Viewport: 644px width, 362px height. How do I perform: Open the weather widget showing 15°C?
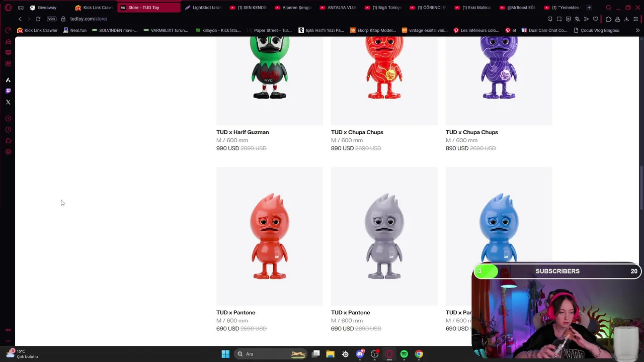point(22,354)
